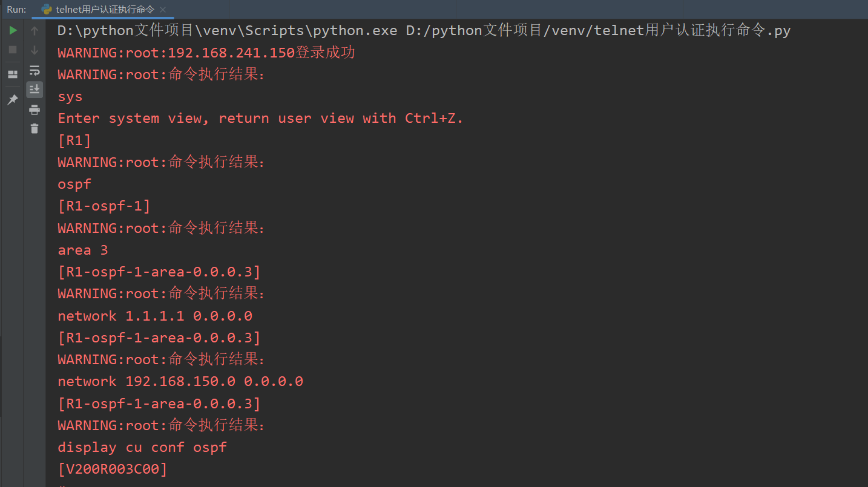The width and height of the screenshot is (868, 487).
Task: Click the 'Run:' tool window label
Action: [x=16, y=9]
